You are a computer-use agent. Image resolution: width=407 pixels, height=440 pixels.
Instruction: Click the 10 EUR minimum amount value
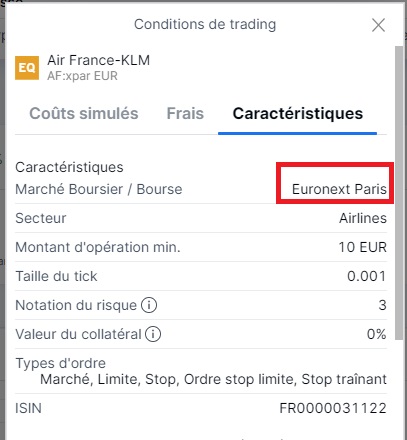(x=363, y=247)
